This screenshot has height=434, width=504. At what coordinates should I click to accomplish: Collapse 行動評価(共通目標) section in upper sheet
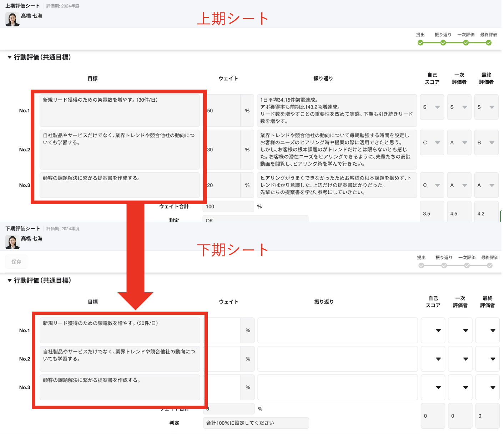pyautogui.click(x=10, y=57)
